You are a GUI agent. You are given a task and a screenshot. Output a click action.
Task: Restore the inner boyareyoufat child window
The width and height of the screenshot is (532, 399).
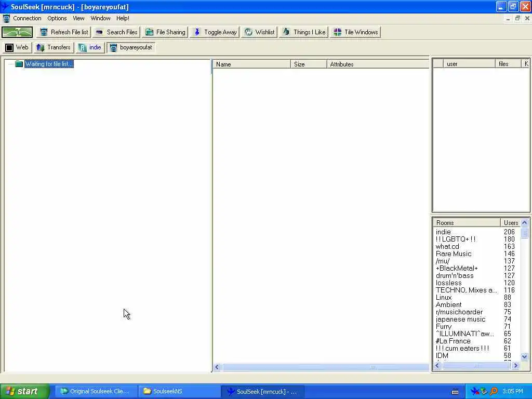tap(517, 18)
